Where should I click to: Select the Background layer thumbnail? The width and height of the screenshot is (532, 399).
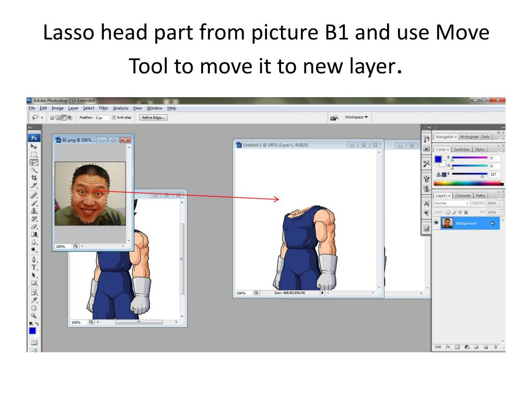click(447, 223)
